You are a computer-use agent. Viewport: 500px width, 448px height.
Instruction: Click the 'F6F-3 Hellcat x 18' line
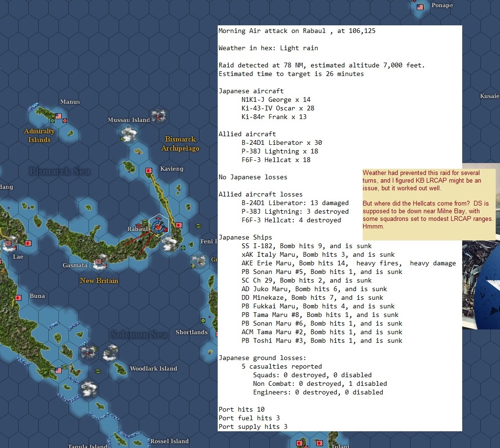[276, 160]
